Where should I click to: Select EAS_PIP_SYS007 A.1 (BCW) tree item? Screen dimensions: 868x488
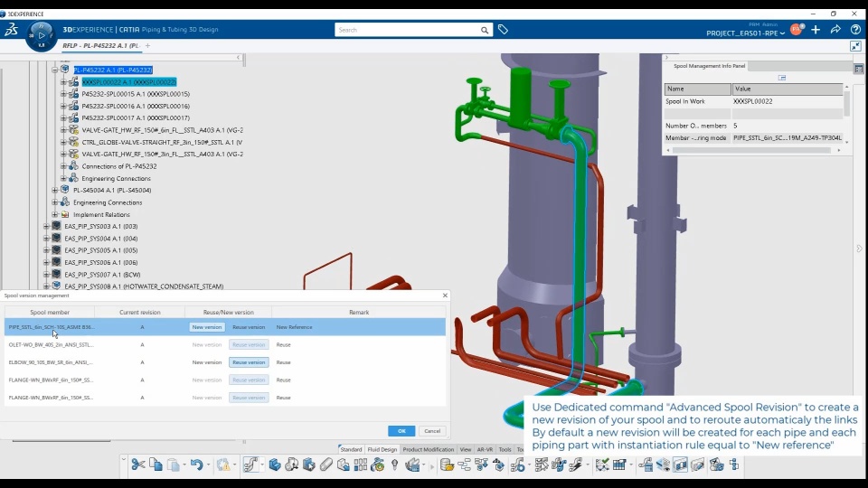click(x=102, y=275)
